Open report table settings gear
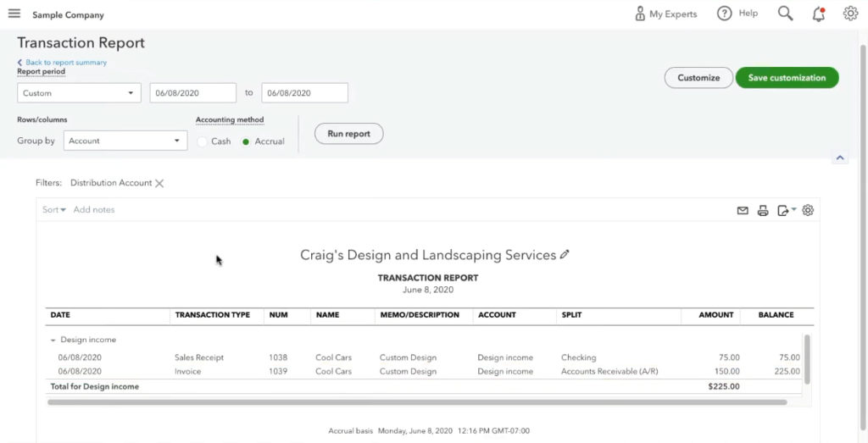The image size is (868, 443). tap(808, 211)
